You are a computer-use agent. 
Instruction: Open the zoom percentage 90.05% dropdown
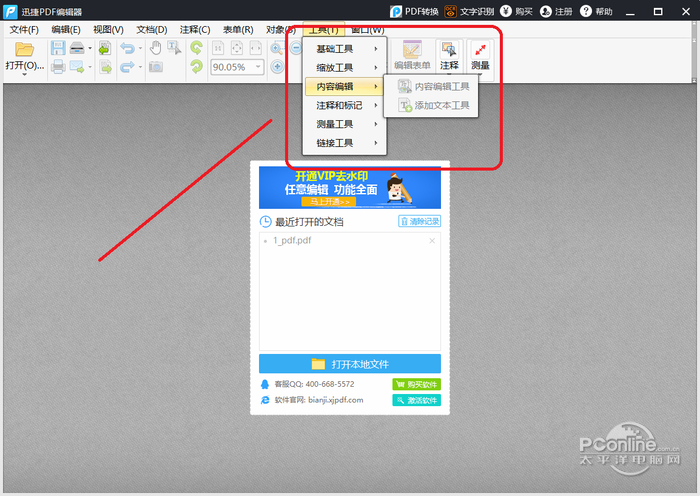tap(258, 67)
